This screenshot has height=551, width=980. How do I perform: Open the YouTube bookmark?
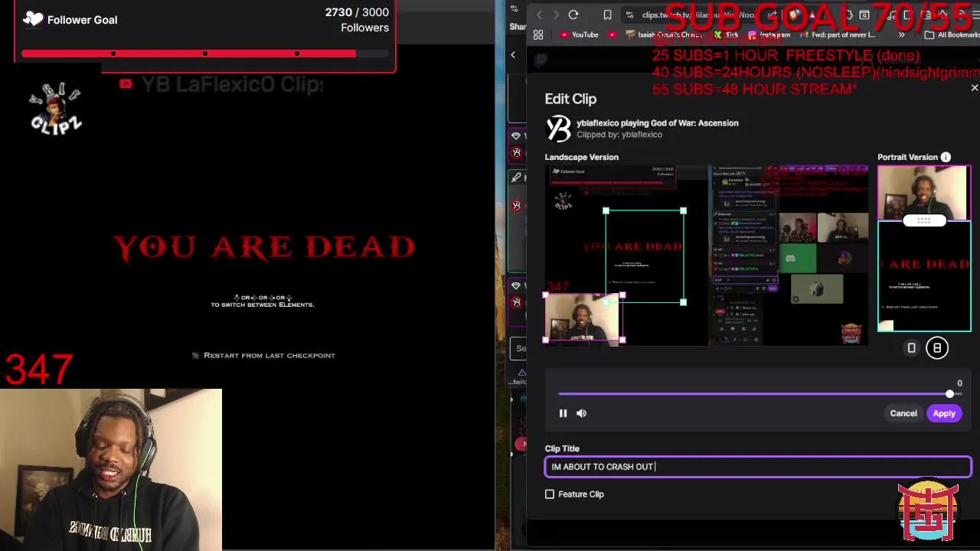[580, 34]
